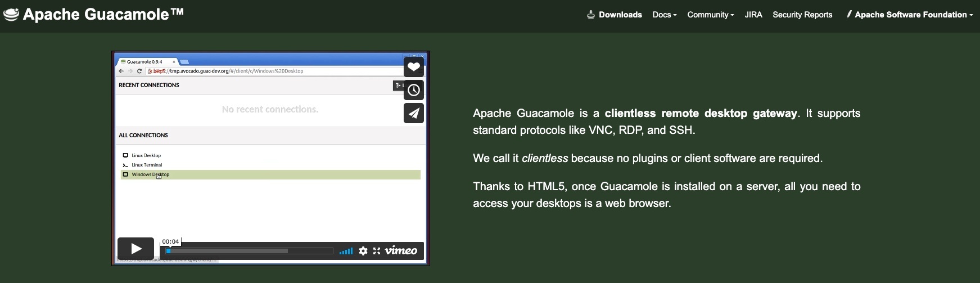Click the Guacamole logo icon in header
980x283 pixels.
pyautogui.click(x=11, y=15)
